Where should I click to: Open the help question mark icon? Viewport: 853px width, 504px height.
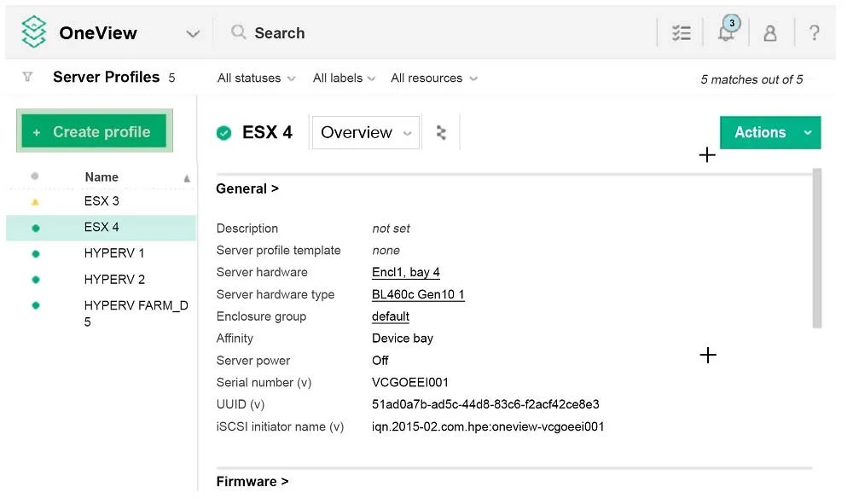tap(814, 32)
